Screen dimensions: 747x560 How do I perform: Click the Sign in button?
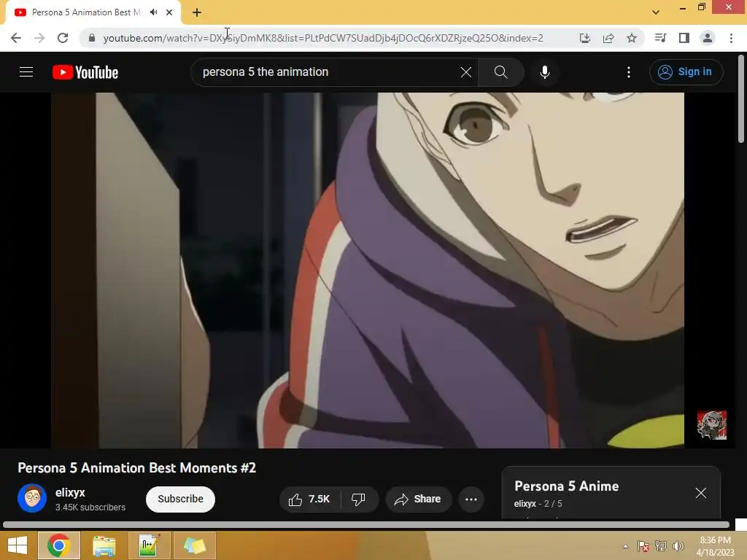[x=686, y=72]
